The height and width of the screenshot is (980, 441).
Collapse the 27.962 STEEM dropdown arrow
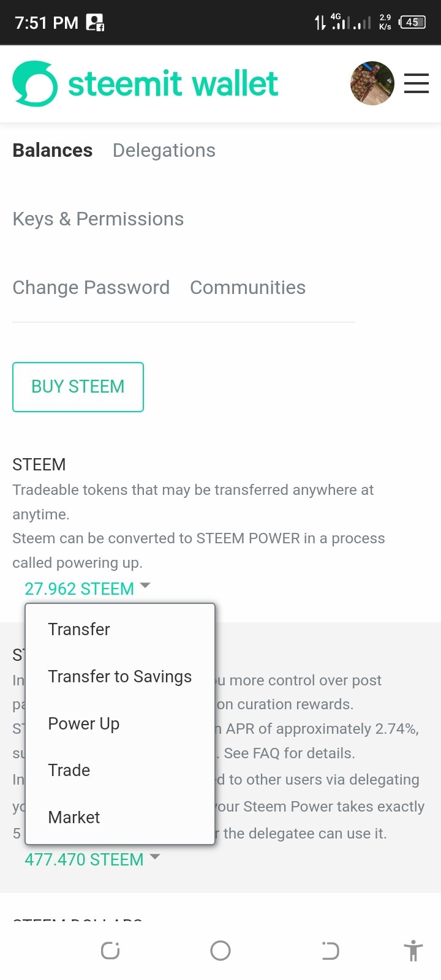pos(145,586)
